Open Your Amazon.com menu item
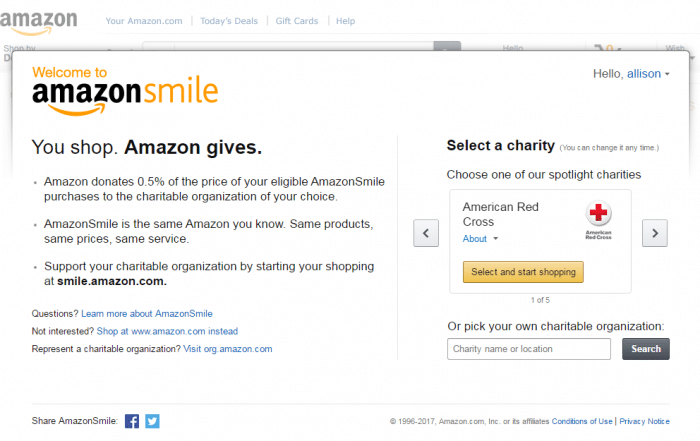The height and width of the screenshot is (441, 700). [x=144, y=21]
